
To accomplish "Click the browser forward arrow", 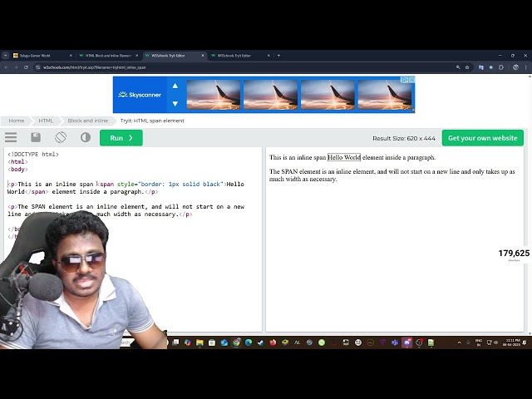I will click(x=16, y=67).
